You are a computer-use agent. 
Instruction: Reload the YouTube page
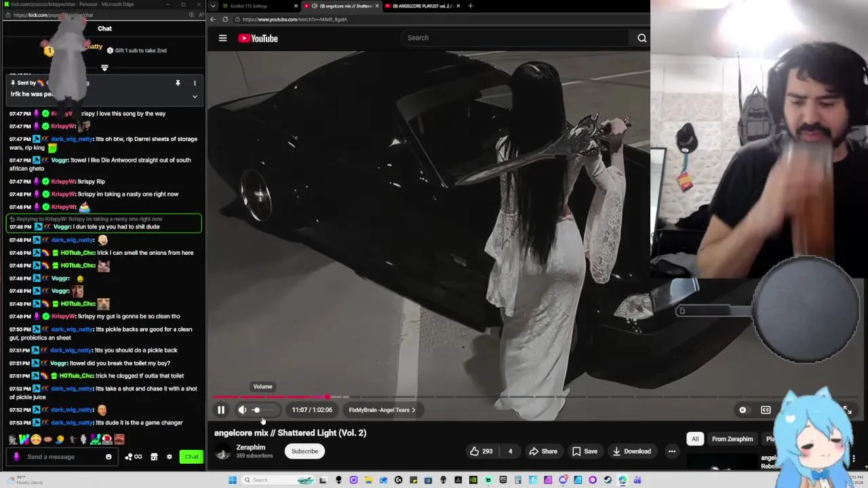tap(225, 19)
